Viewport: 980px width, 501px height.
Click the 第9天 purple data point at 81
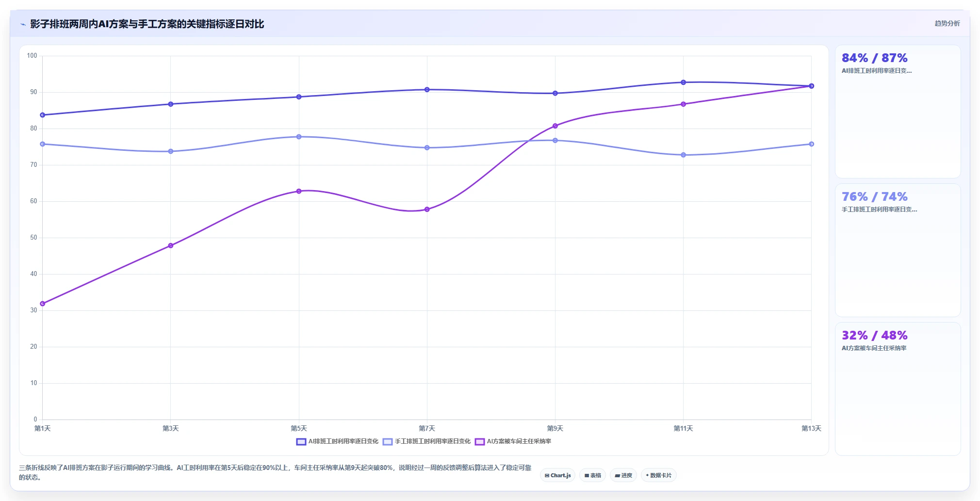555,126
